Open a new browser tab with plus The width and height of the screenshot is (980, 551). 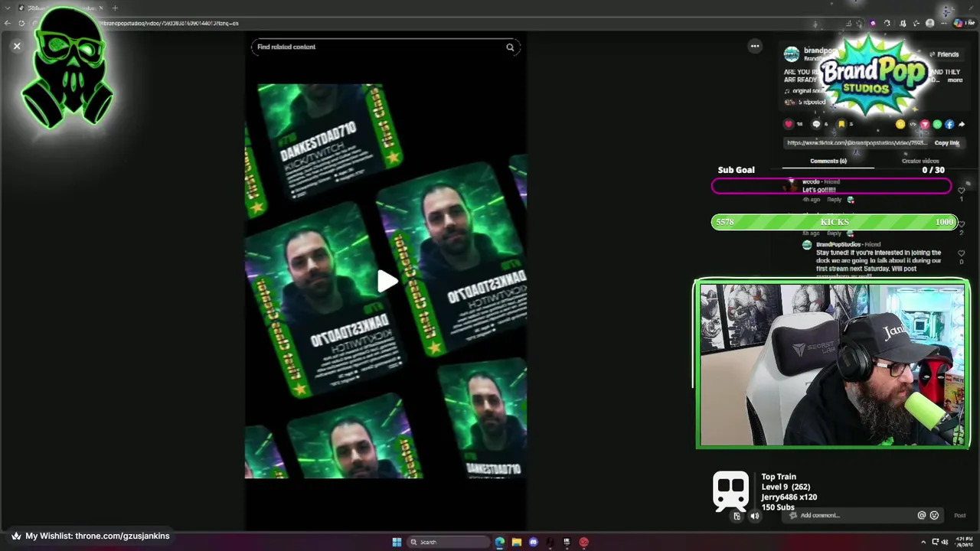point(115,8)
